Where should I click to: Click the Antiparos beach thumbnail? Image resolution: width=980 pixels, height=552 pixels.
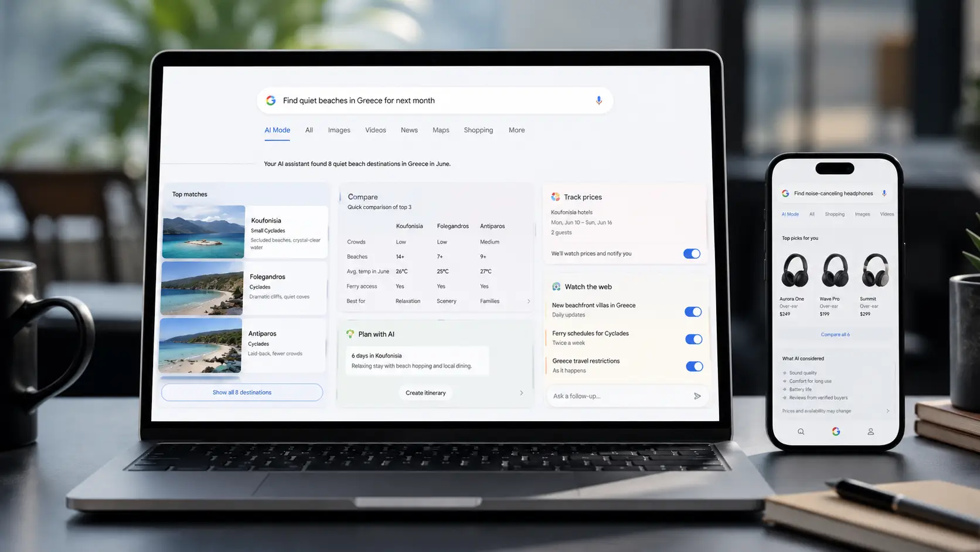pyautogui.click(x=200, y=345)
